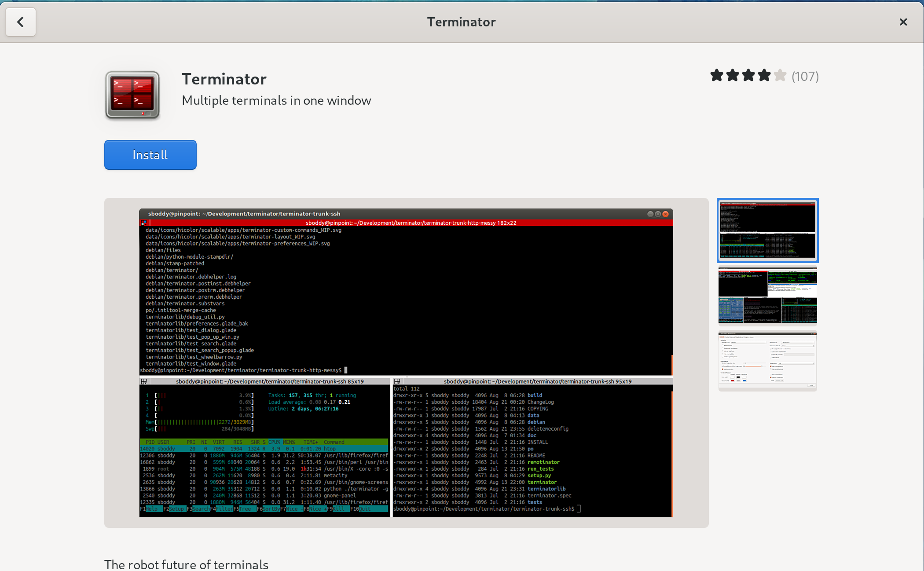Click the 'Terminator' heading text

224,79
